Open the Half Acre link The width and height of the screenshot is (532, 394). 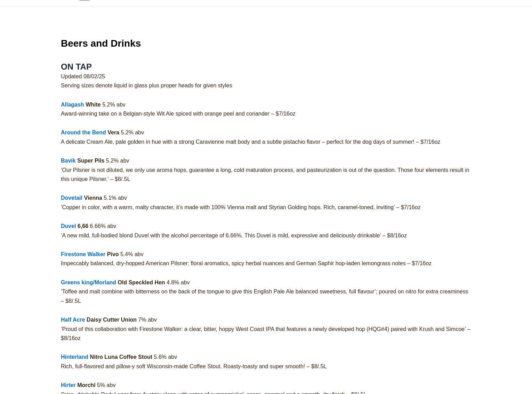pyautogui.click(x=73, y=320)
